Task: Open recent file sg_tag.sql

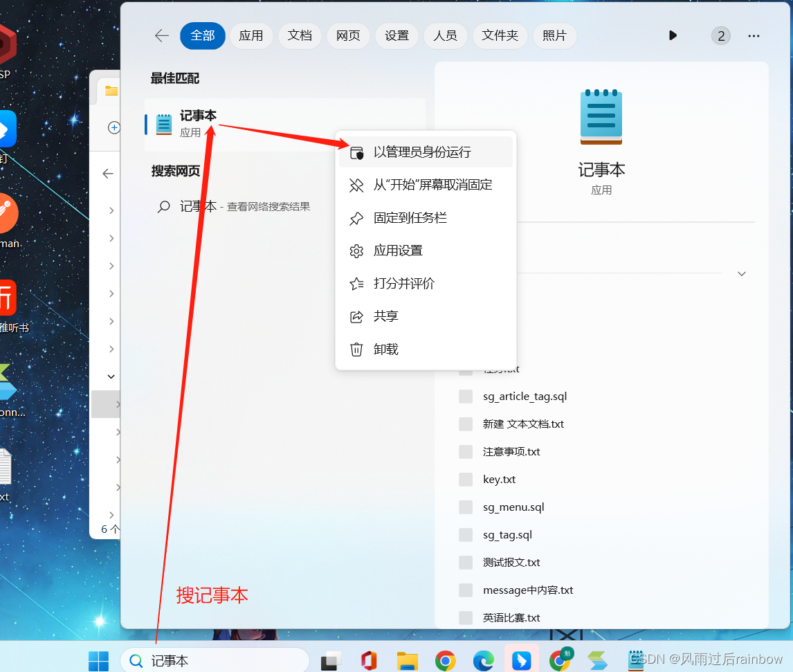Action: [x=507, y=535]
